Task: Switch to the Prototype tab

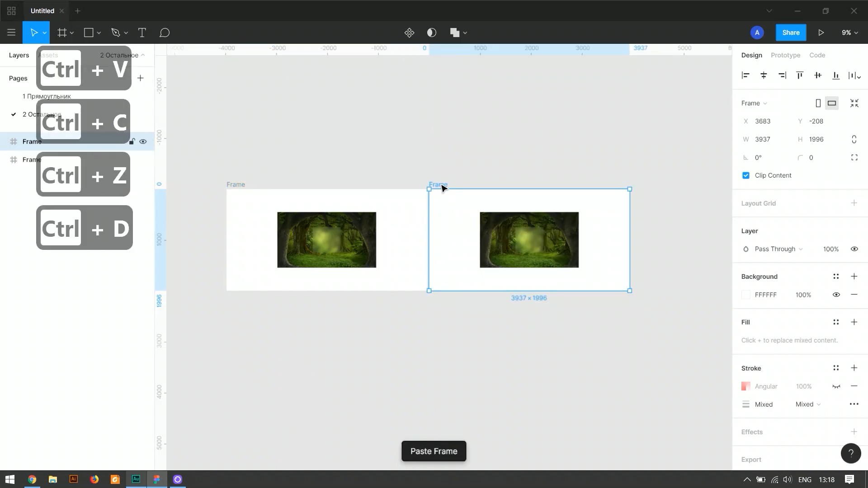Action: [785, 55]
